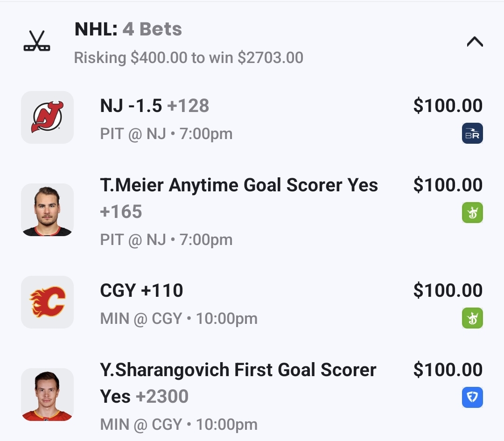Click DraftKings icon on CGY +110 bet
Viewport: 504px width, 441px height.
[x=472, y=318]
